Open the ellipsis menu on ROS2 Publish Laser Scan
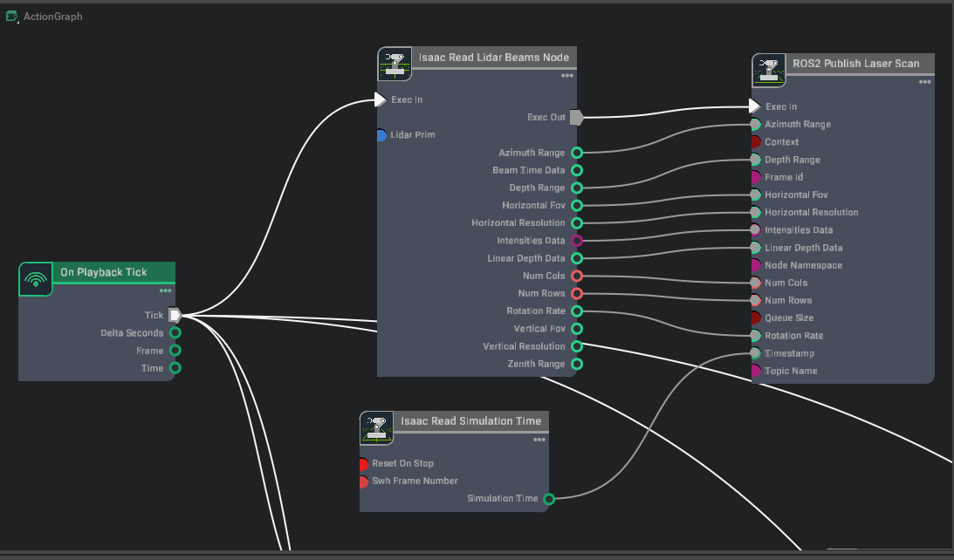Image resolution: width=954 pixels, height=560 pixels. point(924,81)
